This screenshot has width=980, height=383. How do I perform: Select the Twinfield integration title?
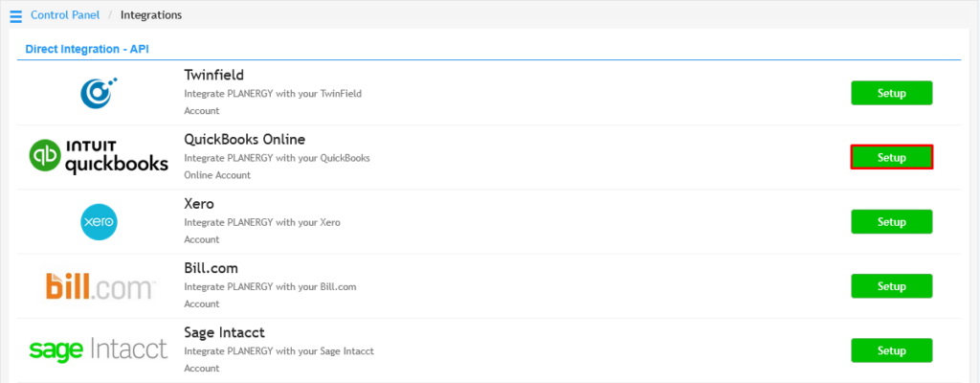click(213, 75)
